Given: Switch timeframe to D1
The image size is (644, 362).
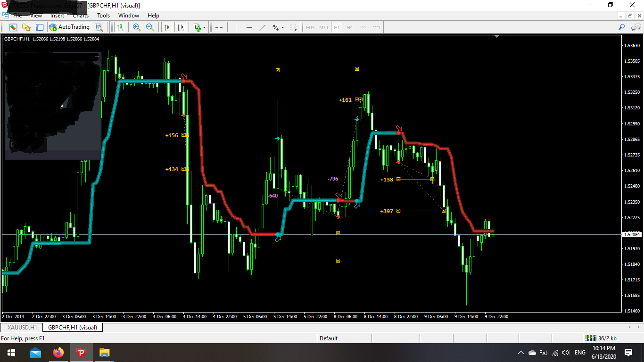Looking at the screenshot, I should click(363, 27).
